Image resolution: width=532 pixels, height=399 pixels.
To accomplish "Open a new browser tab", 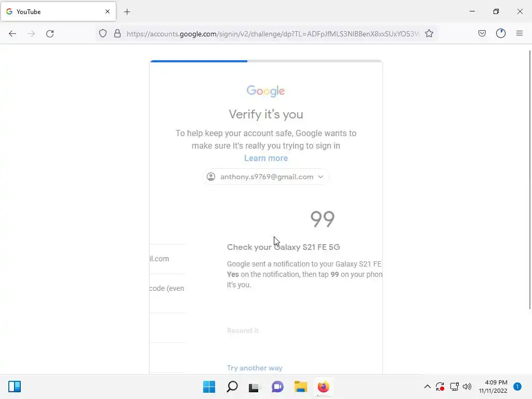I will click(127, 12).
